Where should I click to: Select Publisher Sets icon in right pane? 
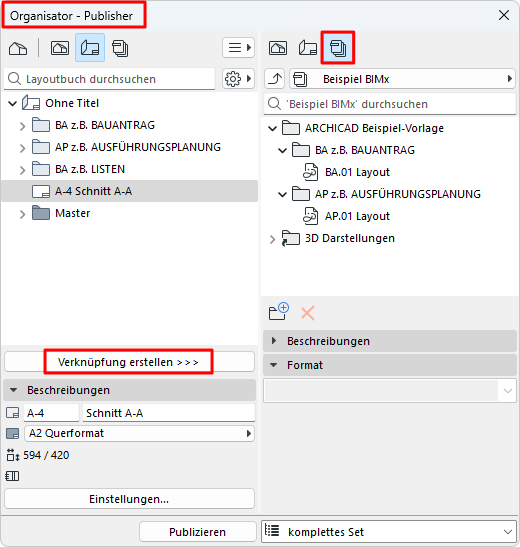point(338,48)
